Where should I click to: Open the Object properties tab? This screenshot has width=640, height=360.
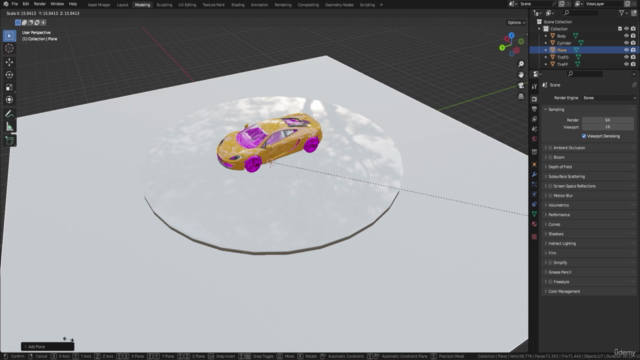click(534, 164)
